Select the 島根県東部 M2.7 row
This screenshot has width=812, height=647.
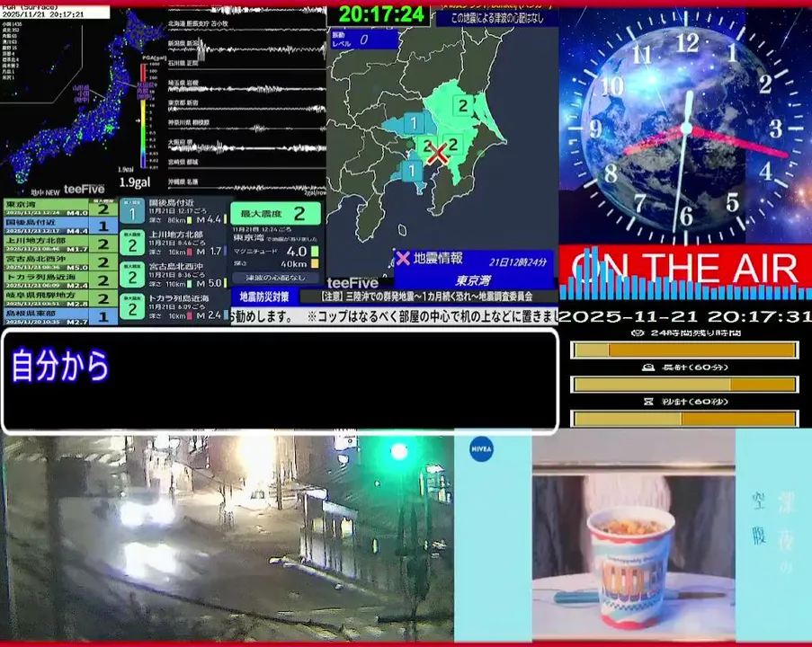click(x=60, y=316)
